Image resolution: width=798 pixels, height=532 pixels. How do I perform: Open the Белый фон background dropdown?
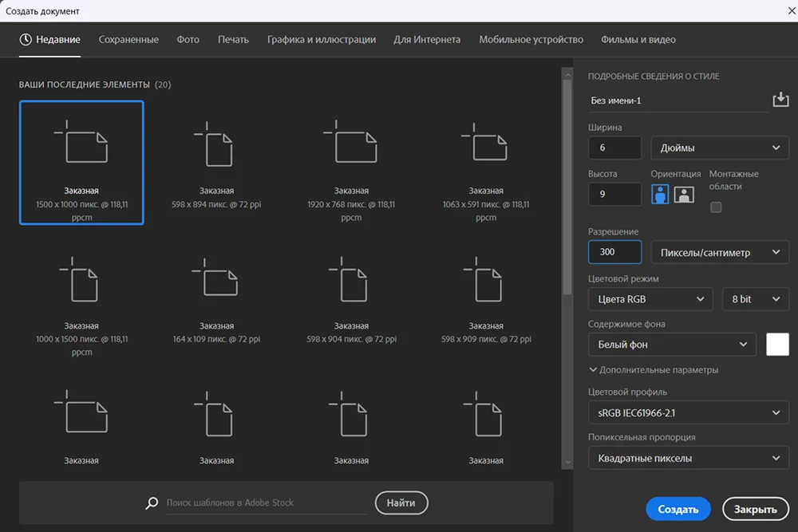(x=672, y=345)
